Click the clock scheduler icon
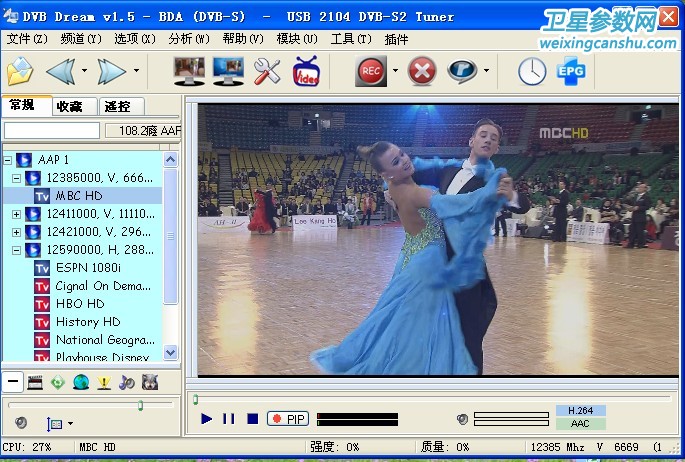 532,71
